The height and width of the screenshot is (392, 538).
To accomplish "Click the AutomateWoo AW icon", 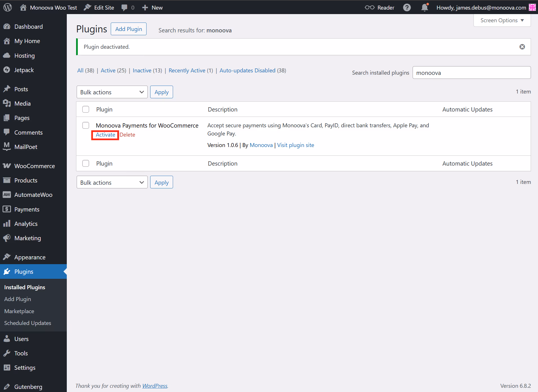I will coord(7,195).
